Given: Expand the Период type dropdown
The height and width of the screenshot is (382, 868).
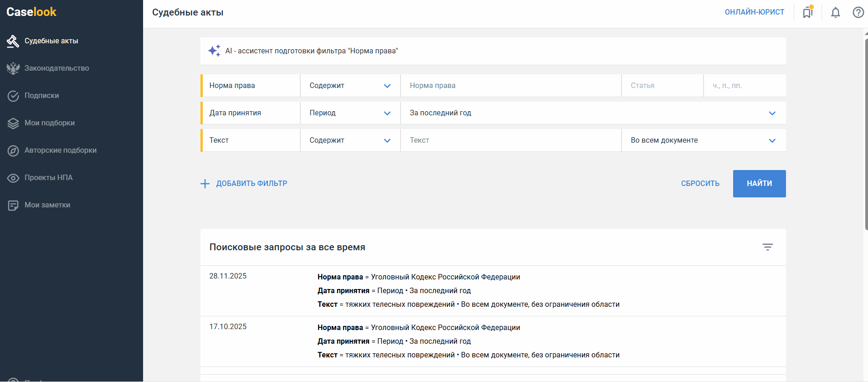Looking at the screenshot, I should pyautogui.click(x=350, y=113).
